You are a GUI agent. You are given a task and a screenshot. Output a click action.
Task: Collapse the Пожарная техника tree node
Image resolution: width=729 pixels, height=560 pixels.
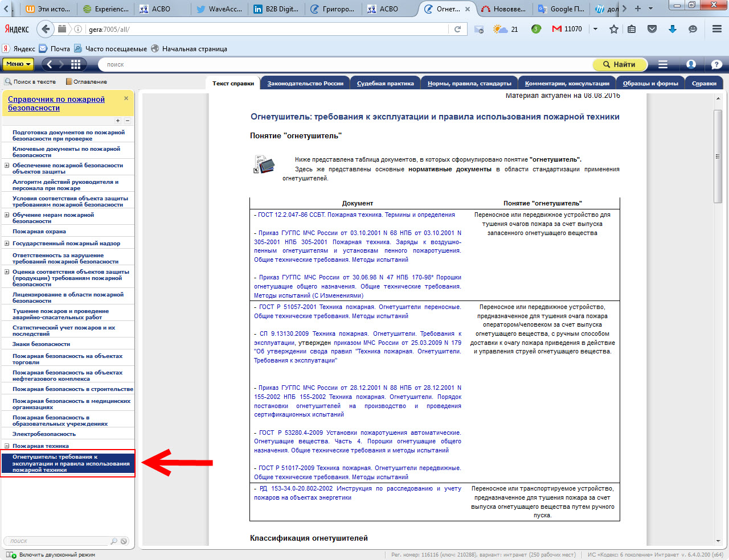tap(7, 446)
